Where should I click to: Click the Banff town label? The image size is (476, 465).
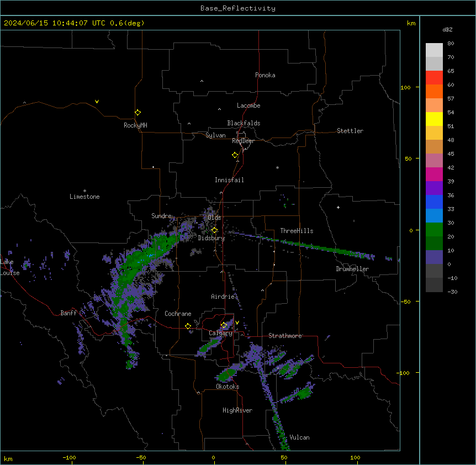(x=68, y=313)
